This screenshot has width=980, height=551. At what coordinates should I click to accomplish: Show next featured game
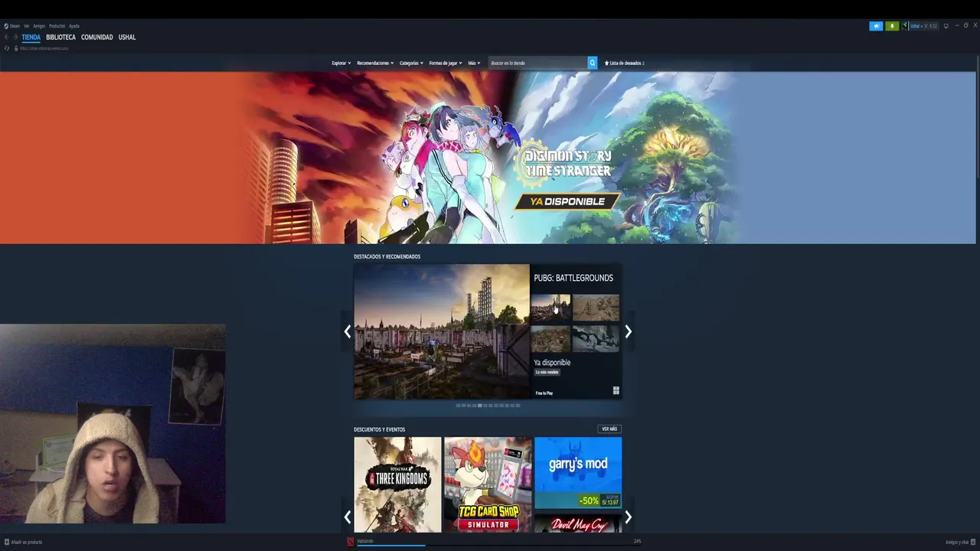(x=628, y=331)
